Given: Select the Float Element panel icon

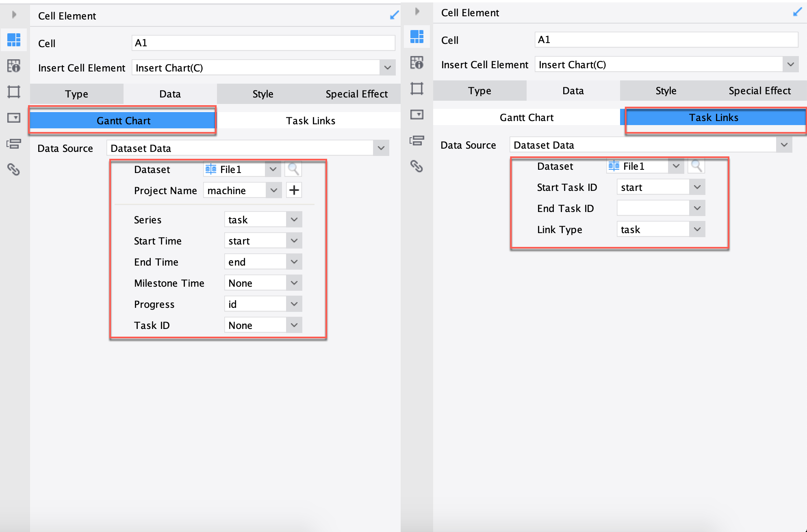Looking at the screenshot, I should (14, 91).
